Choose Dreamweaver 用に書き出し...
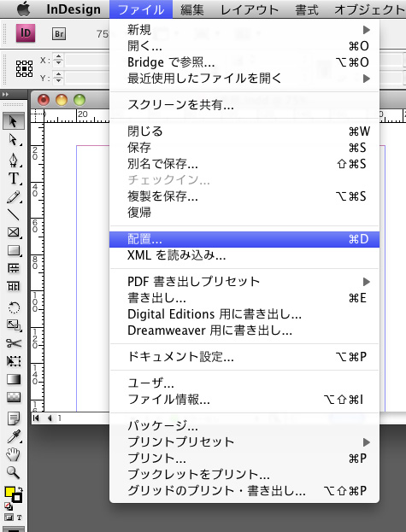Screen dimensions: 406x532 click(244, 330)
